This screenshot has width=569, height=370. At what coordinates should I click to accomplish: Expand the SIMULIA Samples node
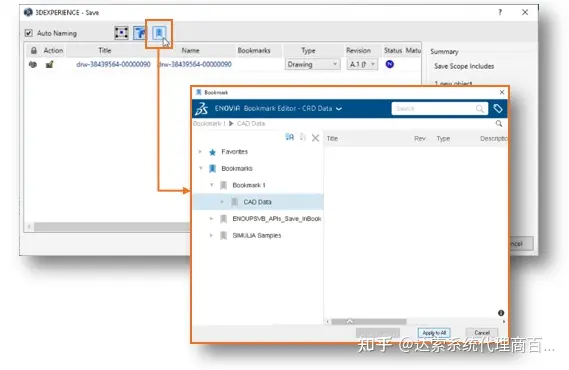tap(211, 235)
